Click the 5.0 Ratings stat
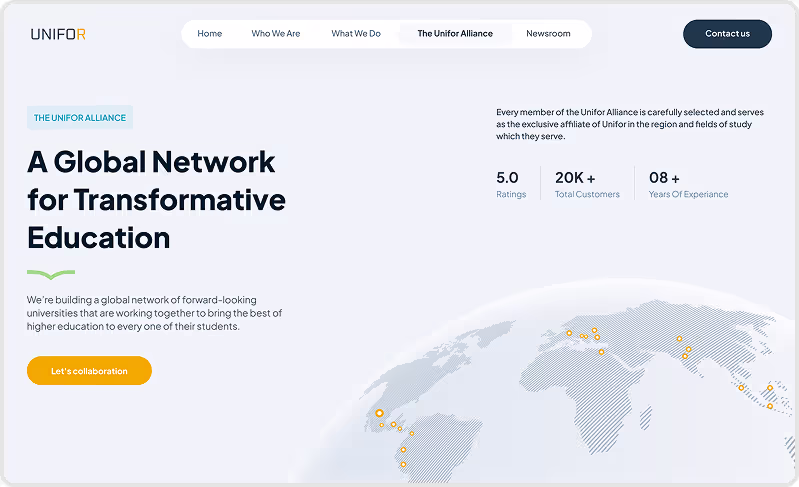 511,184
